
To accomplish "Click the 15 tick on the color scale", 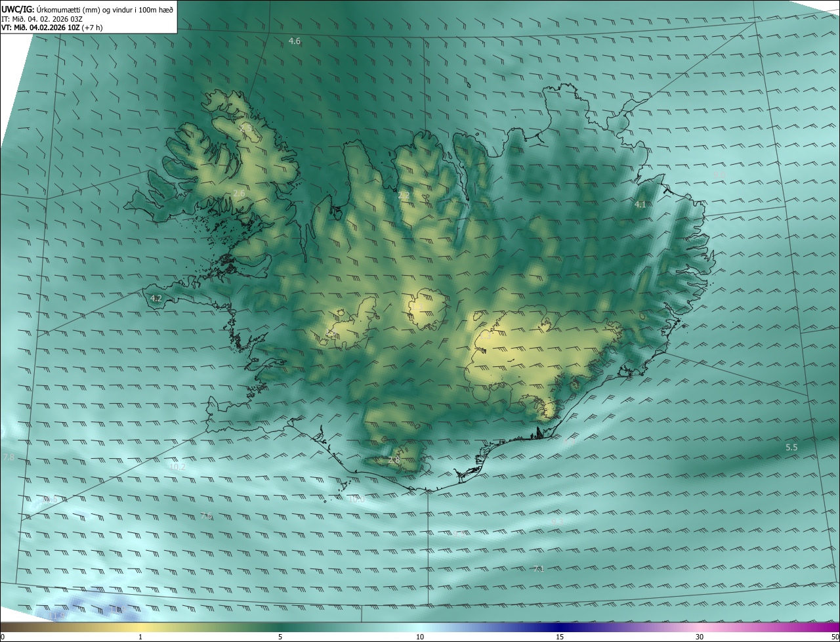I will pyautogui.click(x=560, y=637).
